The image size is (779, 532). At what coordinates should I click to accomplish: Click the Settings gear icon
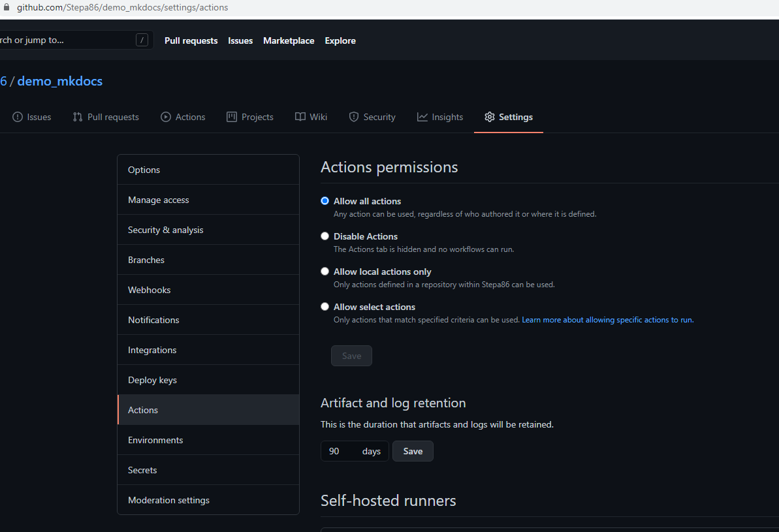click(490, 117)
